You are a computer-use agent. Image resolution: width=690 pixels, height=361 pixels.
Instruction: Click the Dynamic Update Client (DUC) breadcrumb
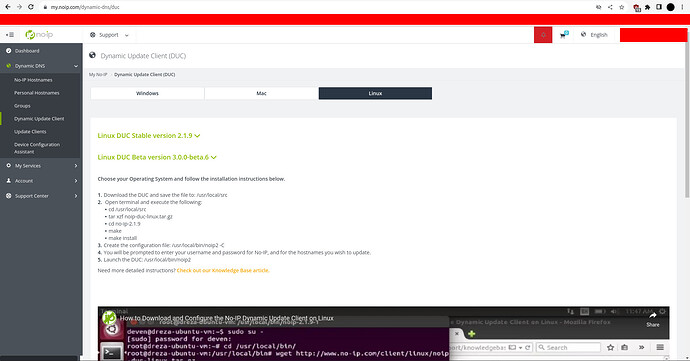(x=144, y=75)
